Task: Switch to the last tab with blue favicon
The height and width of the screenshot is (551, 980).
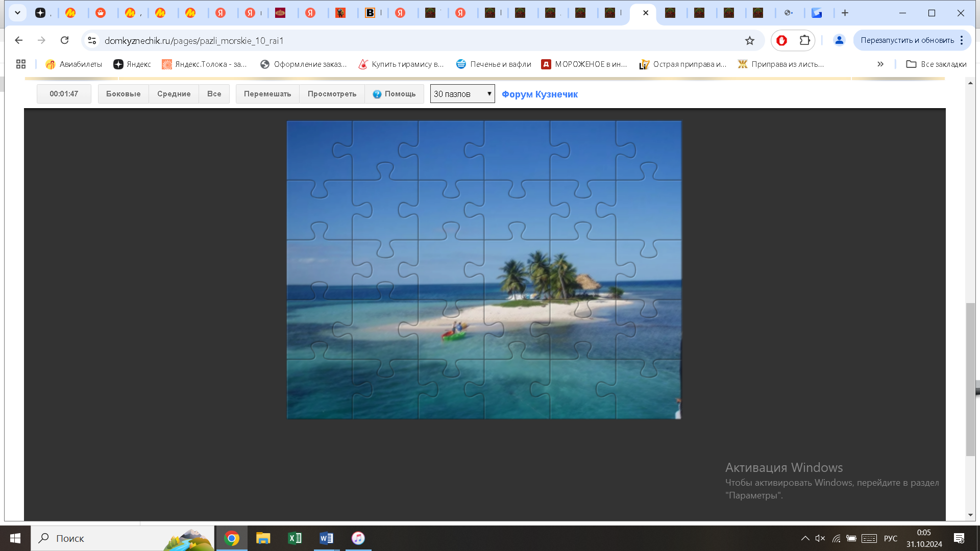Action: click(817, 13)
